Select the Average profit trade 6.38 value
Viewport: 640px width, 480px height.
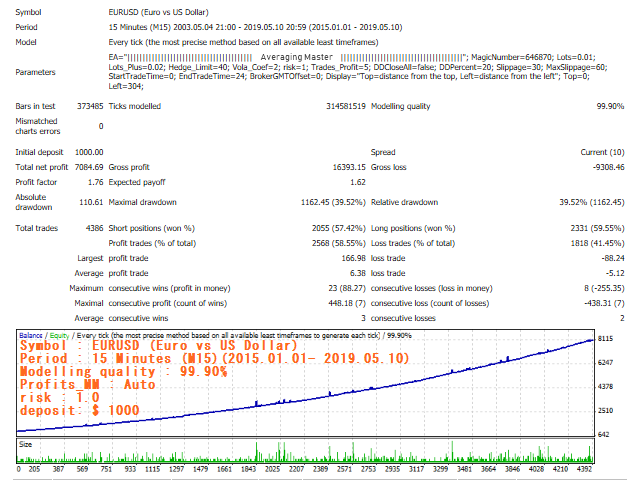(x=358, y=273)
